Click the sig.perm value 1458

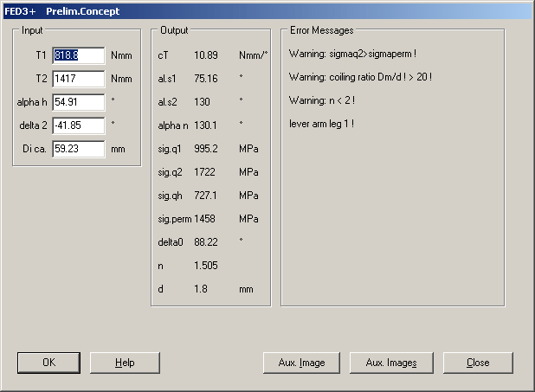point(206,219)
